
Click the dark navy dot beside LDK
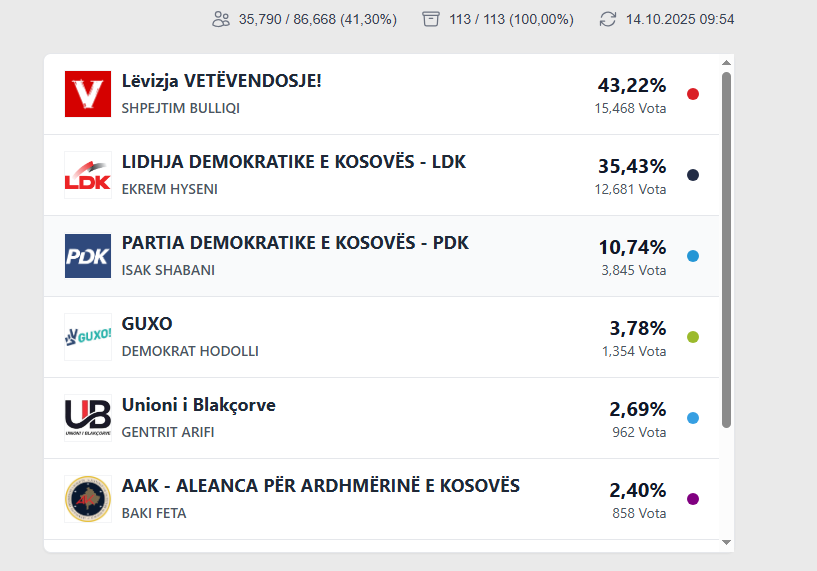pyautogui.click(x=693, y=175)
